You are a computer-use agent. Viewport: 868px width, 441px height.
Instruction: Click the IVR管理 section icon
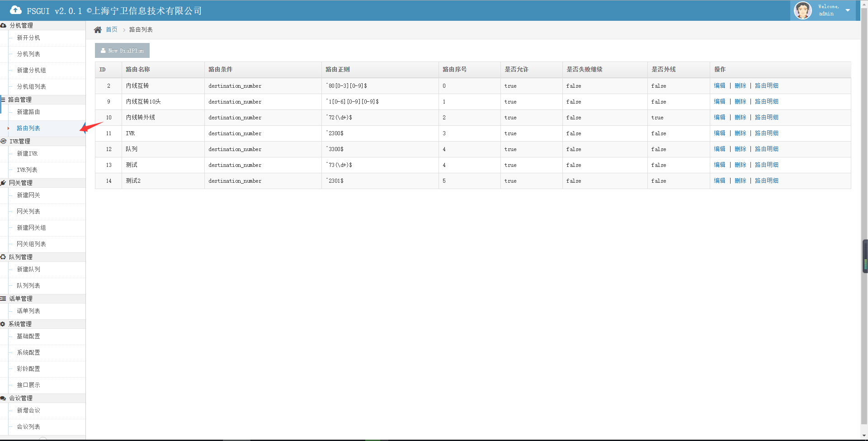coord(4,142)
